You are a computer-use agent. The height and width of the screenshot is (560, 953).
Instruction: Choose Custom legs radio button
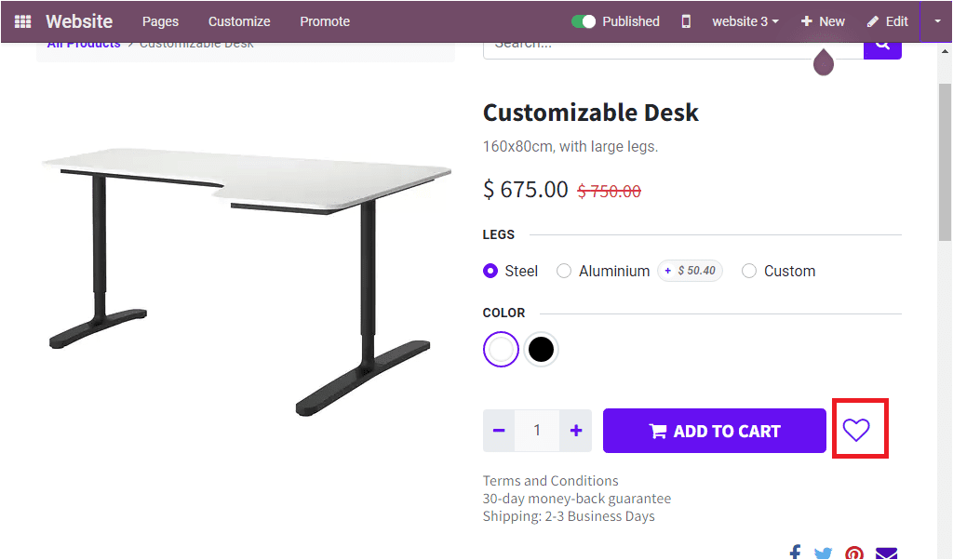point(749,271)
